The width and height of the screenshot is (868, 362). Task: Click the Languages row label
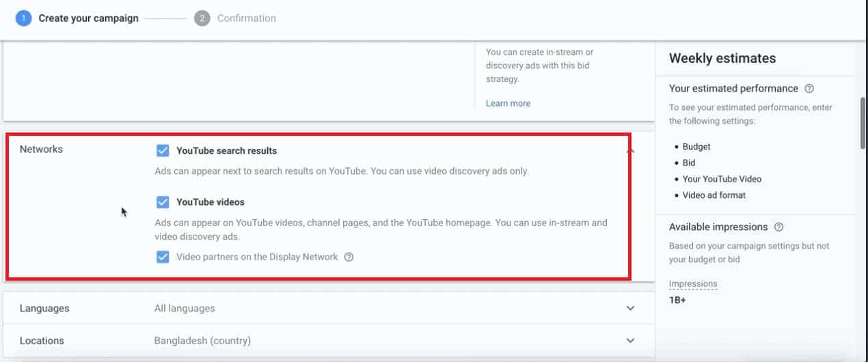click(44, 308)
